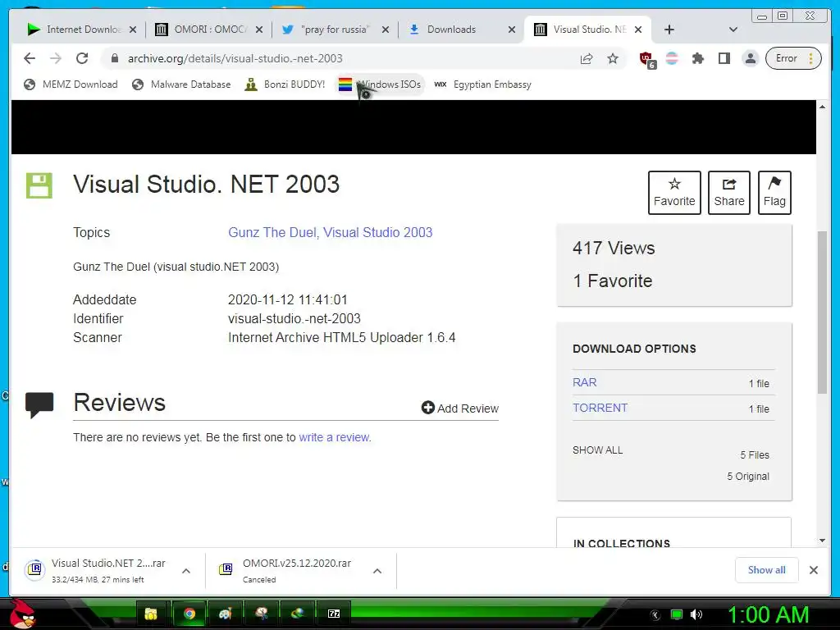Click the page scrollbar's down arrow
This screenshot has width=840, height=630.
[822, 541]
